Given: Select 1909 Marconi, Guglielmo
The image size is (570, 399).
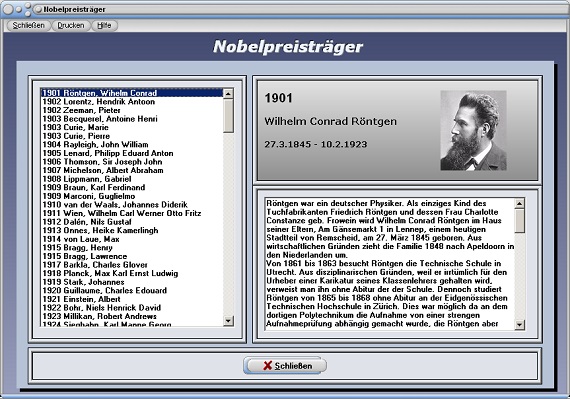Looking at the screenshot, I should tap(132, 196).
